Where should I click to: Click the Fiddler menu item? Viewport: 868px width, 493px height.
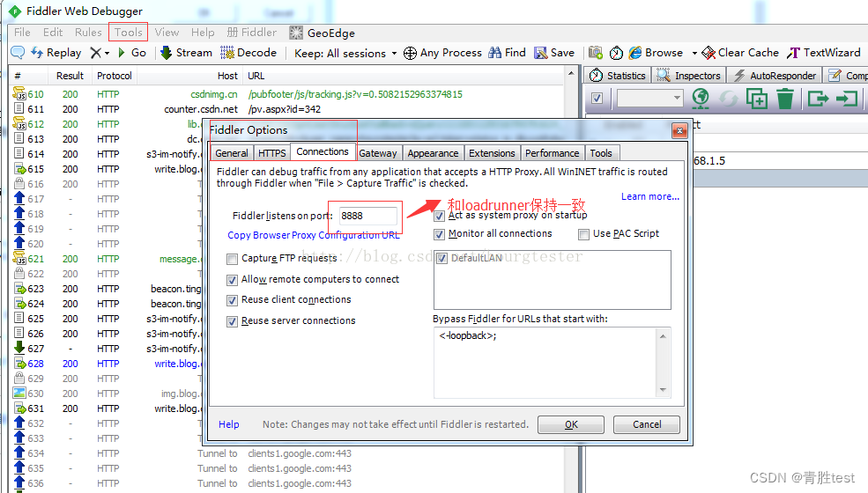[252, 32]
